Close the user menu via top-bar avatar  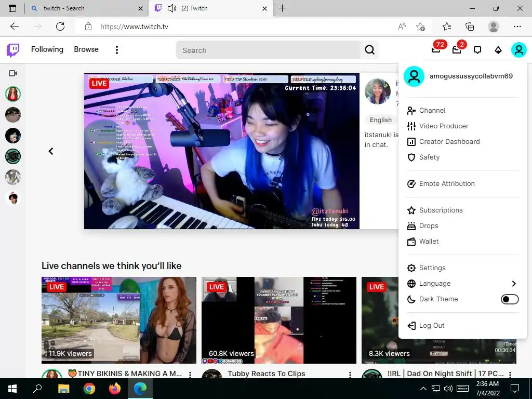point(519,50)
